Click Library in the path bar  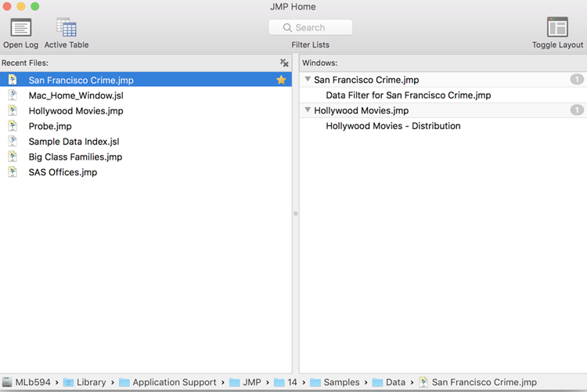coord(92,383)
